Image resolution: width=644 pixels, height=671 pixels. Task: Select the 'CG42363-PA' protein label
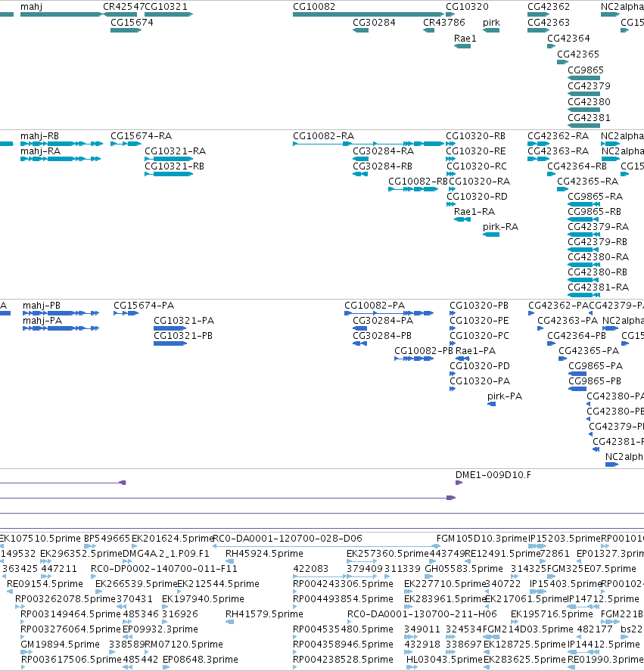pos(568,321)
